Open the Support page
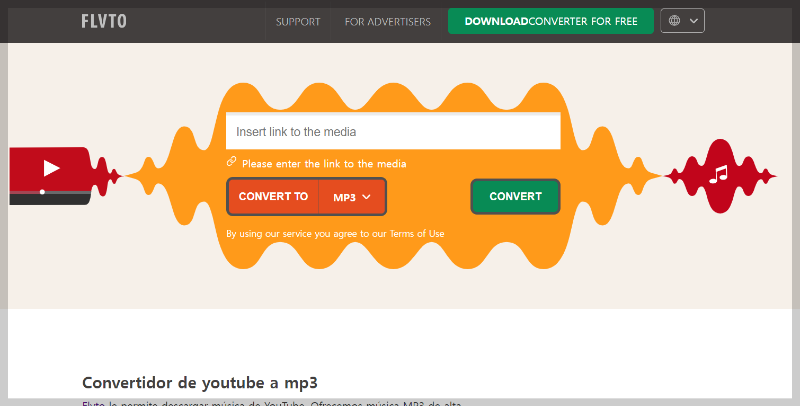Screen dimensions: 800x406 (298, 22)
